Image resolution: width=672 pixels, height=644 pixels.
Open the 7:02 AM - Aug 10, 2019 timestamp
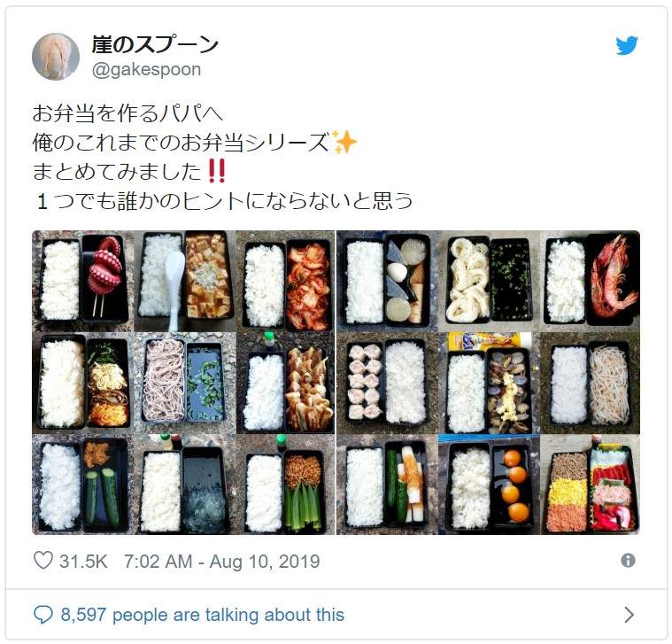pyautogui.click(x=222, y=562)
